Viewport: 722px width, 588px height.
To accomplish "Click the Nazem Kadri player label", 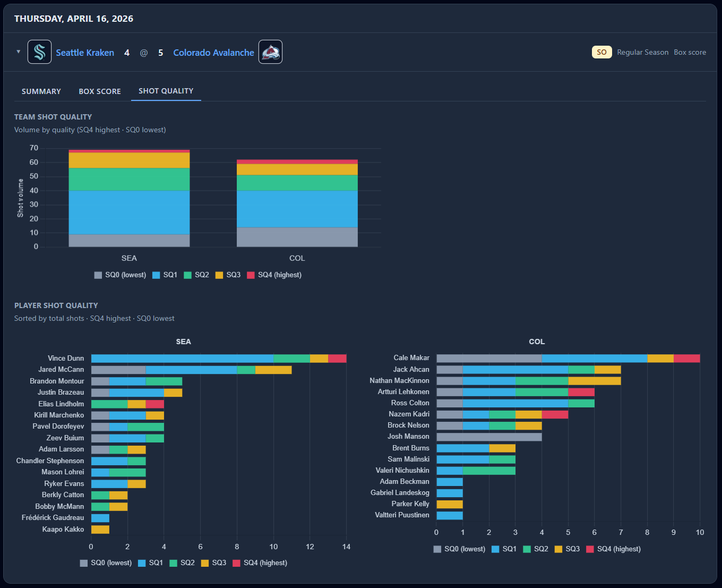I will [409, 414].
